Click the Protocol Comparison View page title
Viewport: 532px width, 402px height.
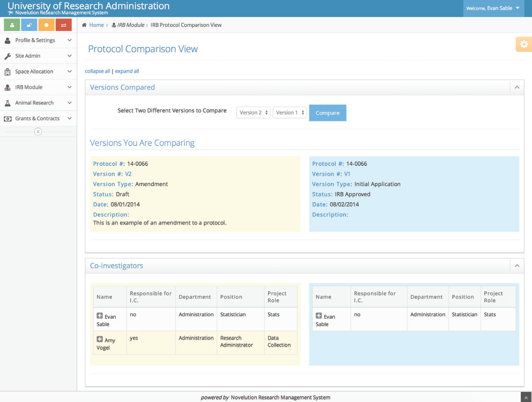point(143,49)
